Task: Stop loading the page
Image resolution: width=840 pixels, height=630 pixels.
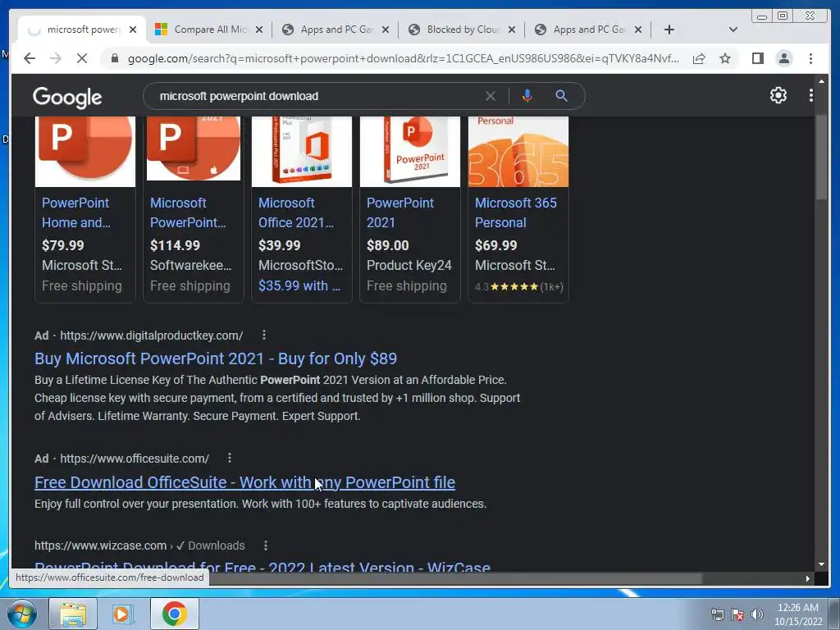Action: point(82,58)
